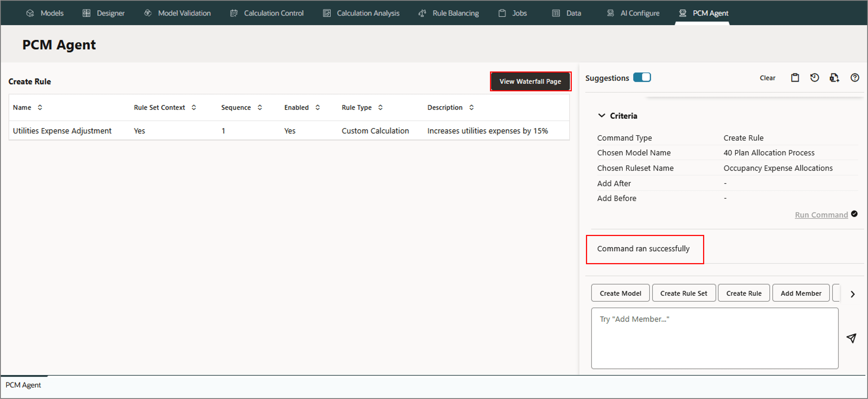Focus the Try Add Member text box
868x399 pixels.
point(714,338)
